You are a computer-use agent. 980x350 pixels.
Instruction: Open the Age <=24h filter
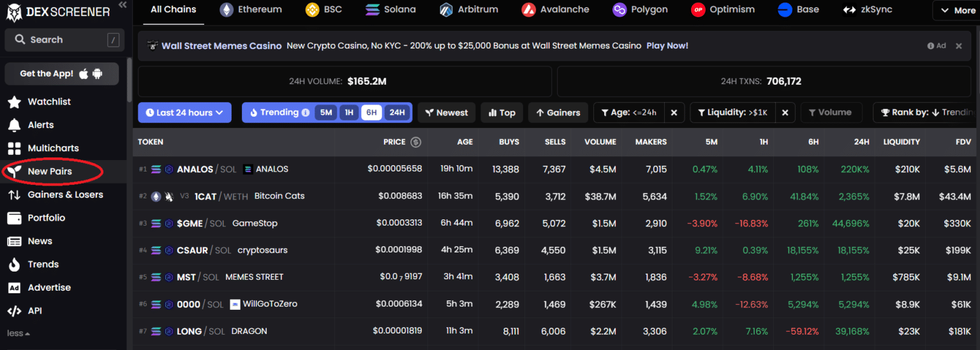tap(628, 113)
